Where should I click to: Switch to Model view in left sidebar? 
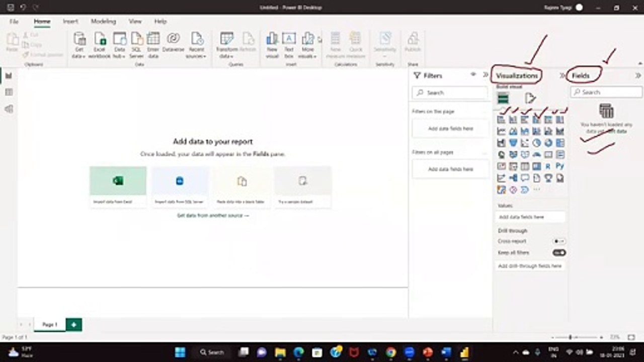[x=9, y=109]
